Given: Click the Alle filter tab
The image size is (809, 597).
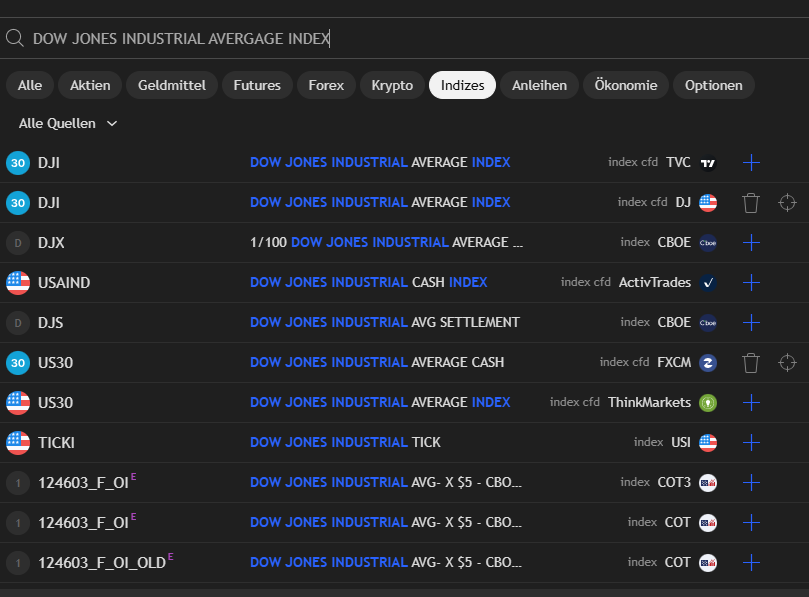Looking at the screenshot, I should pyautogui.click(x=30, y=86).
